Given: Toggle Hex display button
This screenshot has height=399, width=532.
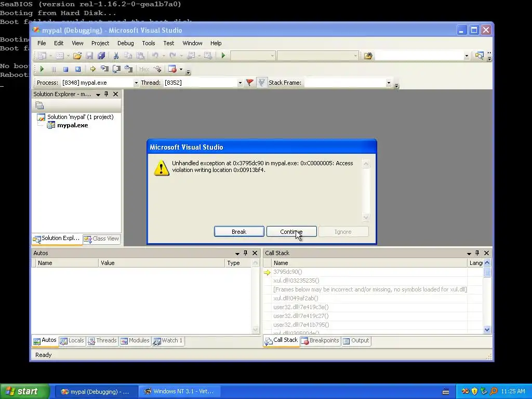Looking at the screenshot, I should (144, 69).
